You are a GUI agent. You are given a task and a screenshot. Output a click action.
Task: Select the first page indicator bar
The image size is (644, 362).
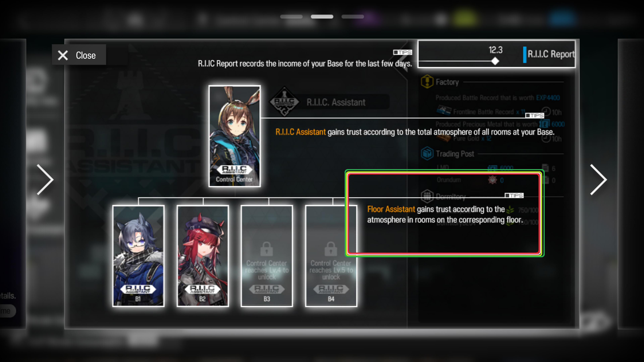pyautogui.click(x=291, y=17)
